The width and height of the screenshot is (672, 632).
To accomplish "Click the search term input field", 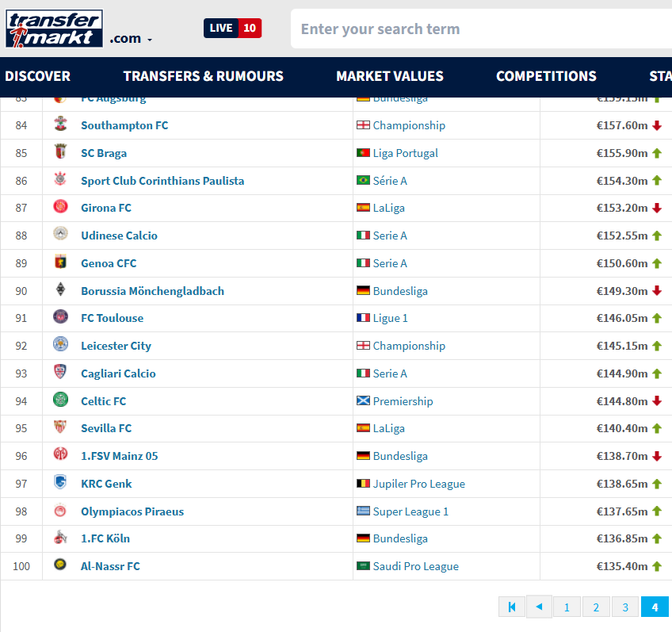I will tap(475, 29).
